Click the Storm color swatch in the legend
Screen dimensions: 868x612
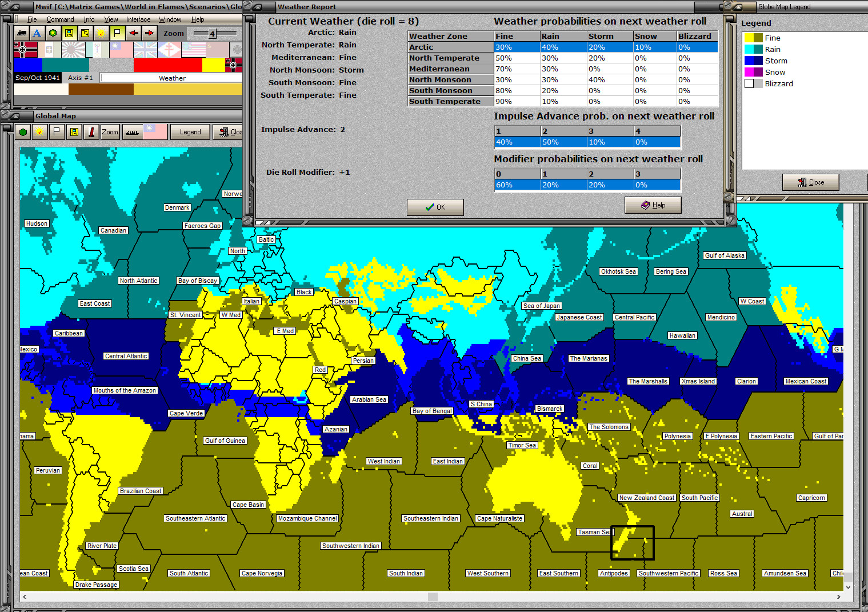[x=754, y=61]
